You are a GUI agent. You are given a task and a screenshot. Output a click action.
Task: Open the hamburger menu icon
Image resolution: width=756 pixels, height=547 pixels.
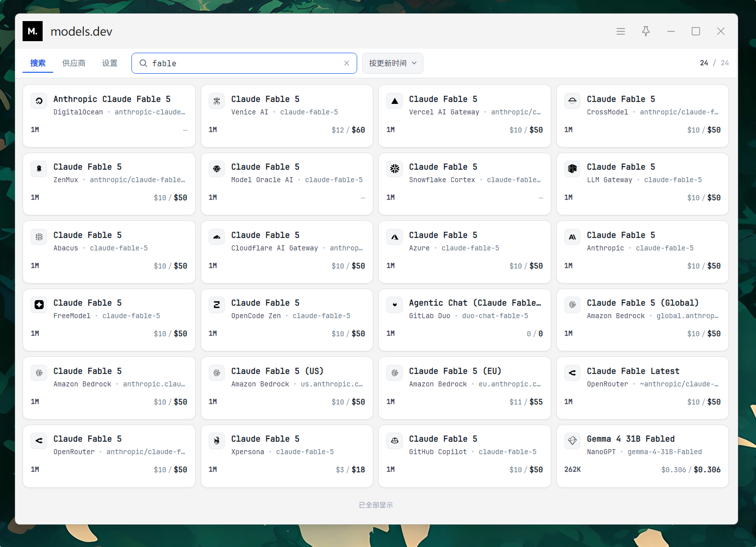coord(621,31)
